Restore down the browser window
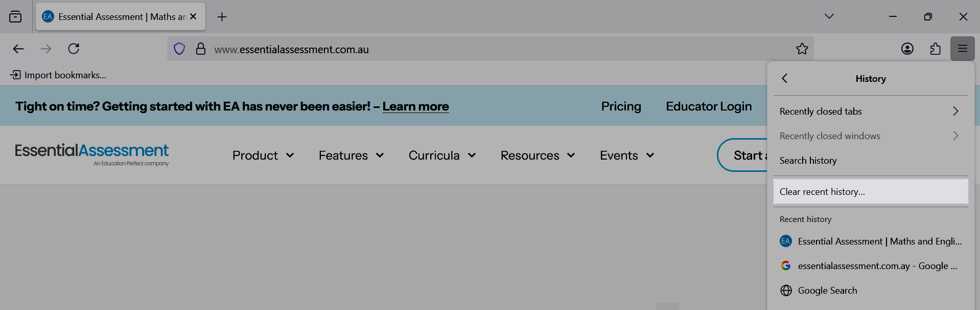The image size is (980, 310). (928, 16)
